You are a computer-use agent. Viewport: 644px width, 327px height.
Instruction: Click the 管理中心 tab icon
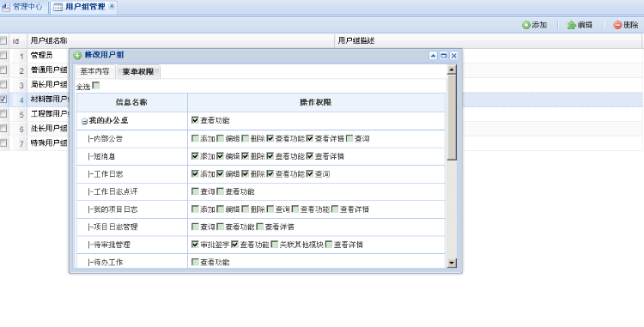[x=6, y=7]
